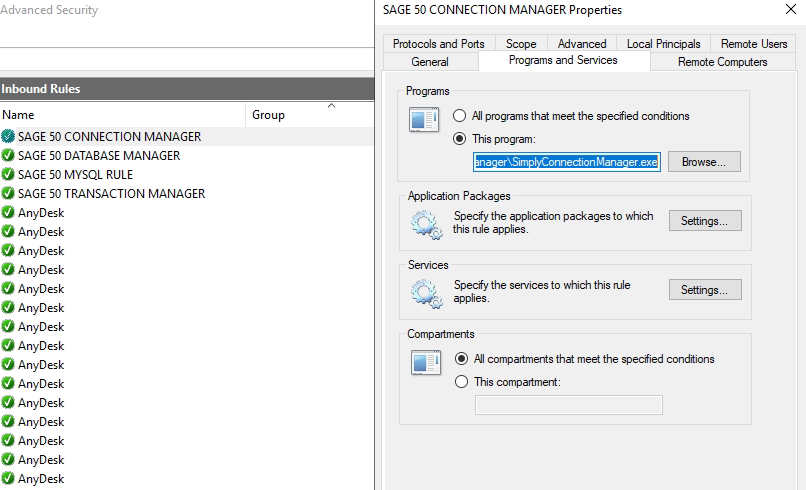
Task: Open the Remote Users tab
Action: tap(754, 44)
